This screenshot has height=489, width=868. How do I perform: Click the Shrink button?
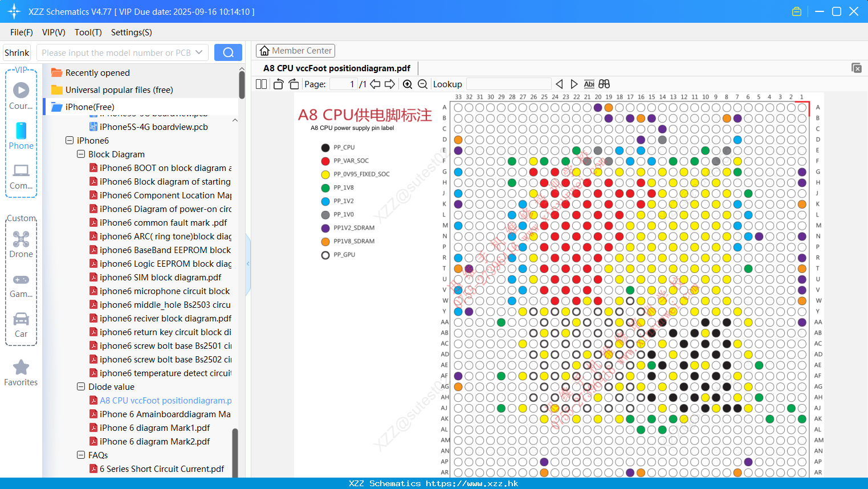click(17, 52)
